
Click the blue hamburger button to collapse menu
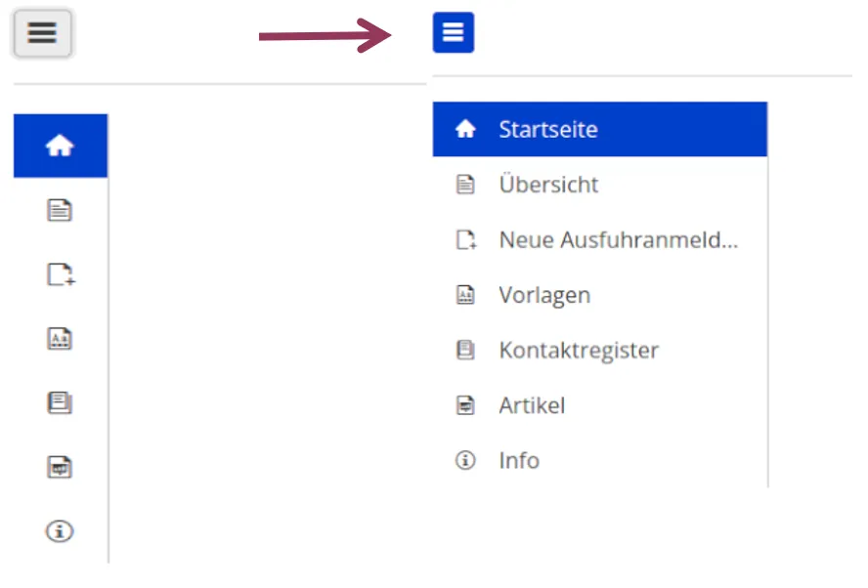[453, 32]
